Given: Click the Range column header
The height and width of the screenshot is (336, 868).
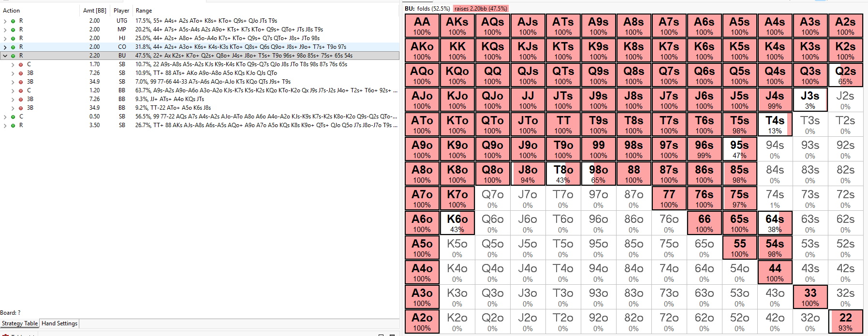Looking at the screenshot, I should point(144,11).
